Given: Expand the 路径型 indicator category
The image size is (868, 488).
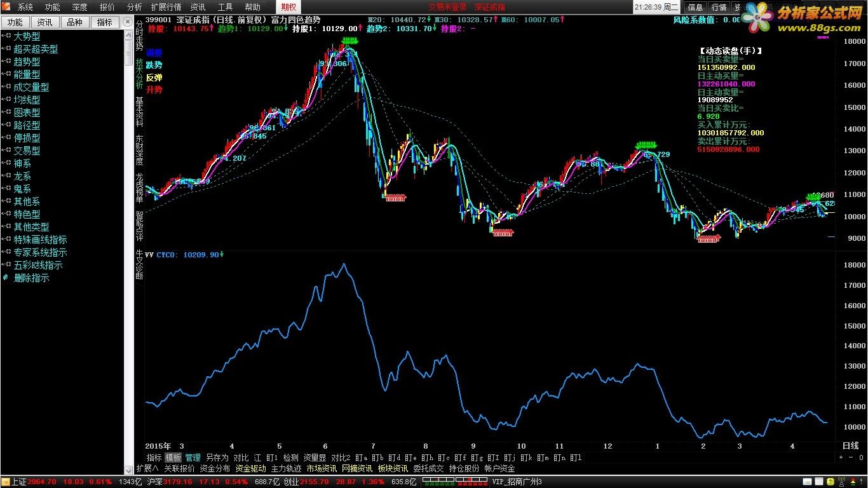Looking at the screenshot, I should point(27,125).
